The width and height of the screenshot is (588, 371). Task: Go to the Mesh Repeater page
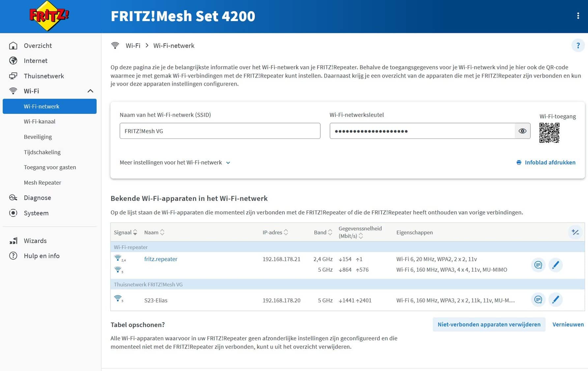coord(43,183)
